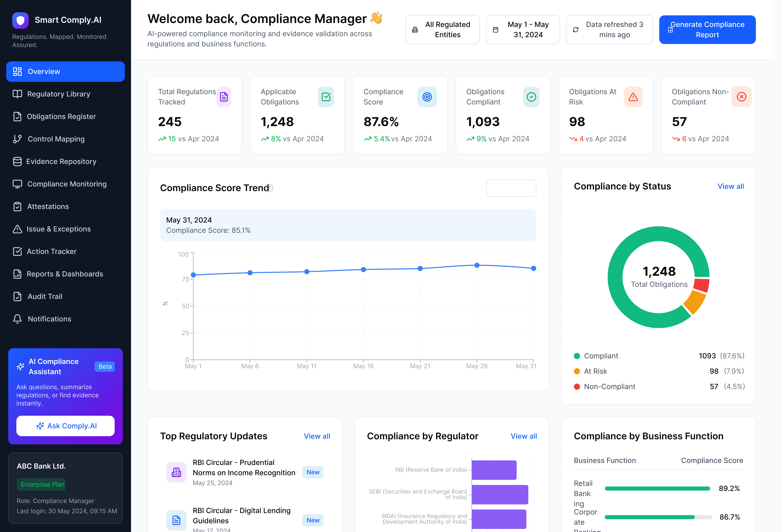Click the IRDAI purple bar in regulator chart
This screenshot has height=532, width=781.
[x=499, y=519]
